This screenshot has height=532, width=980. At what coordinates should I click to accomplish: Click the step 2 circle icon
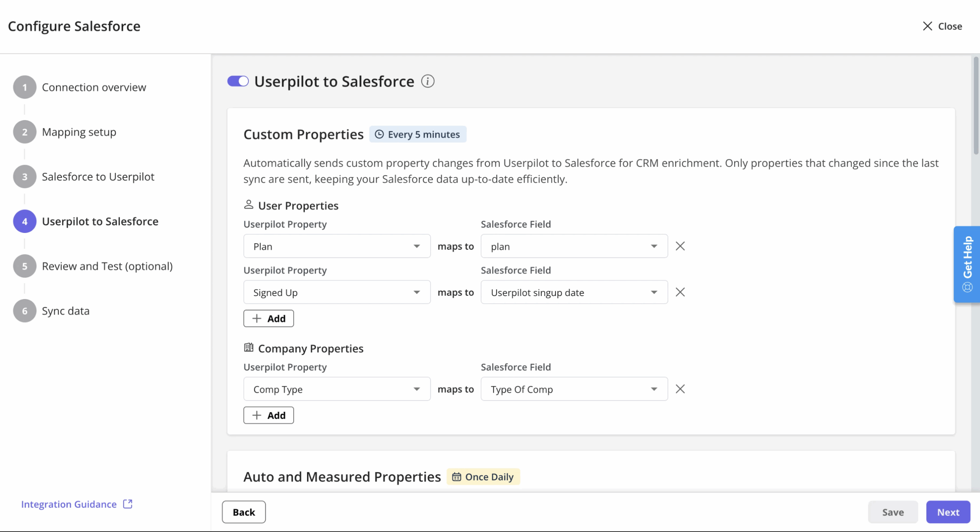[25, 132]
